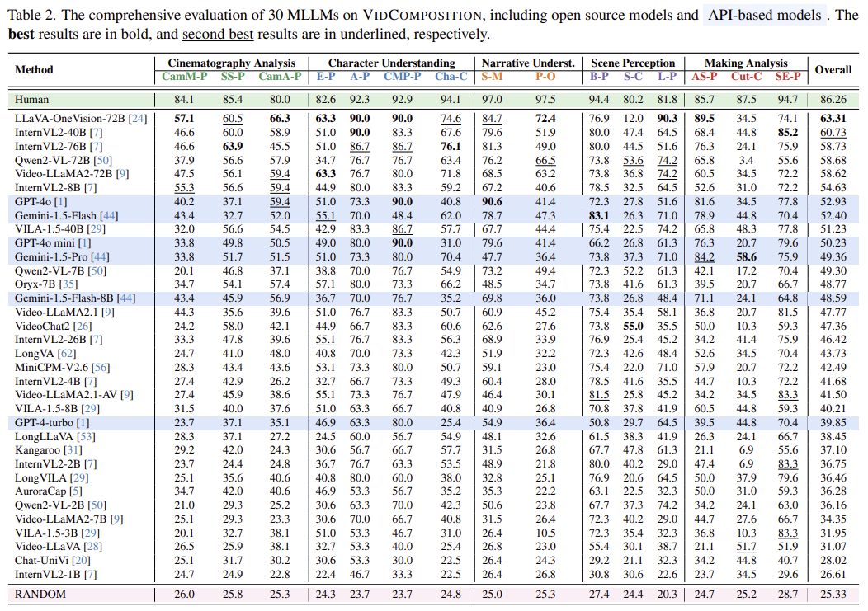
Task: Open reference [53] next to LongLLaVA
Action: pos(86,437)
